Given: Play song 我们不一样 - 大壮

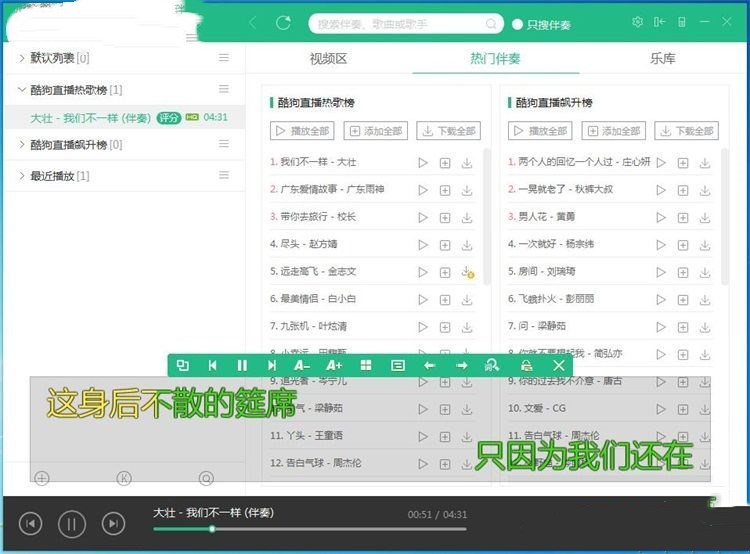Looking at the screenshot, I should tap(423, 163).
